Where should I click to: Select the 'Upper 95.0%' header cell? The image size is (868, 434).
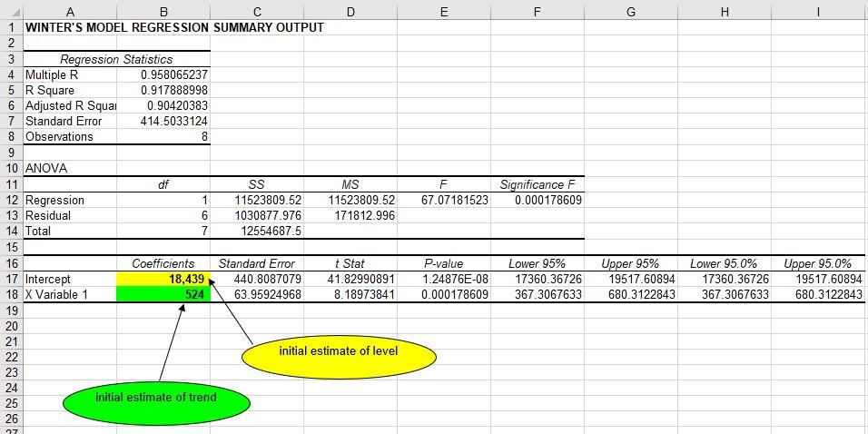818,263
